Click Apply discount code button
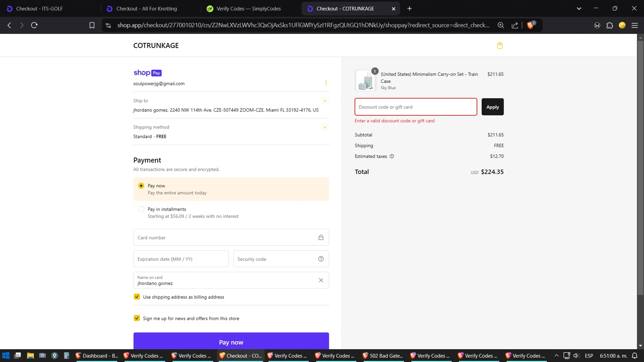Viewport: 644px width, 362px height. click(x=492, y=107)
